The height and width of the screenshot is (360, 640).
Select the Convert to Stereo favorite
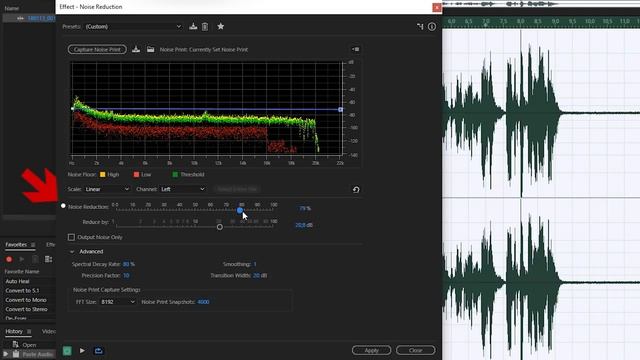[x=28, y=309]
